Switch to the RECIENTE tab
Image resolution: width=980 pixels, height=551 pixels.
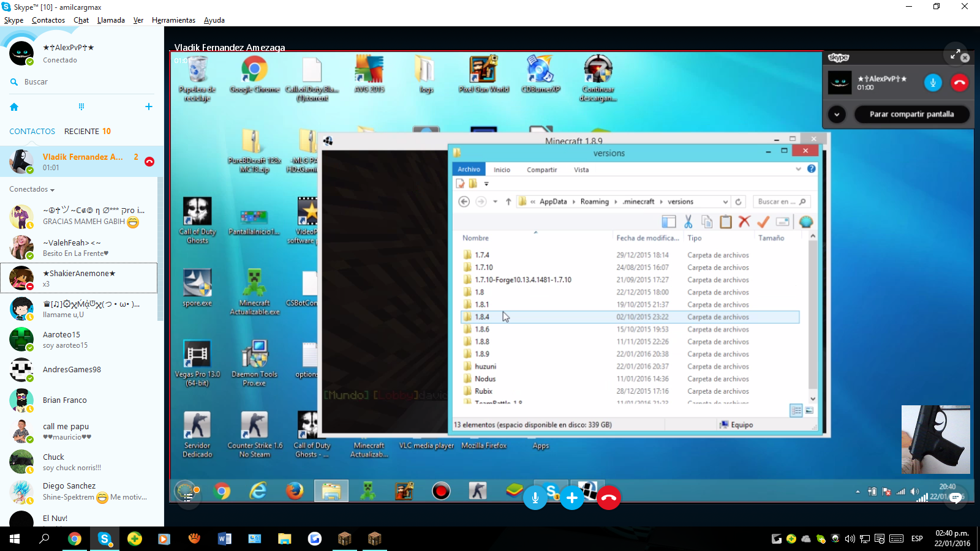coord(82,132)
